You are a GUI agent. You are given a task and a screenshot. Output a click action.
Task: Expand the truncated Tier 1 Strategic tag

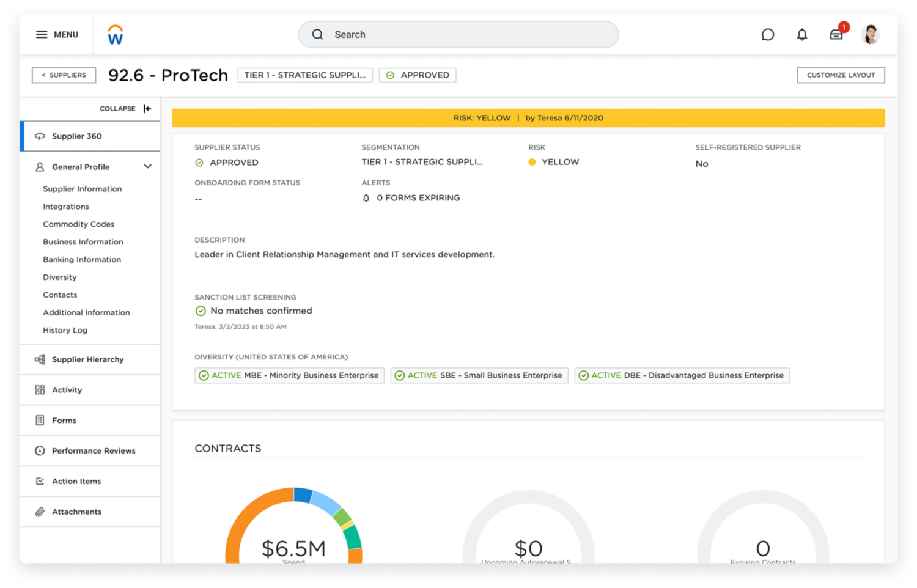click(304, 75)
